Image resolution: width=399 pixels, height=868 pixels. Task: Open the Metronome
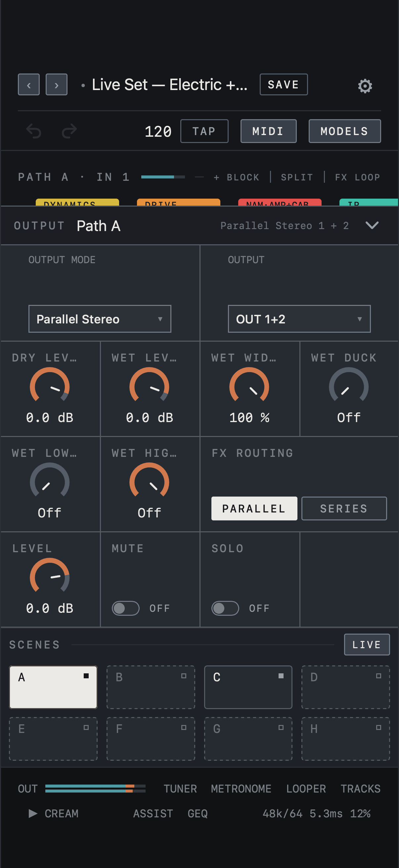click(241, 789)
